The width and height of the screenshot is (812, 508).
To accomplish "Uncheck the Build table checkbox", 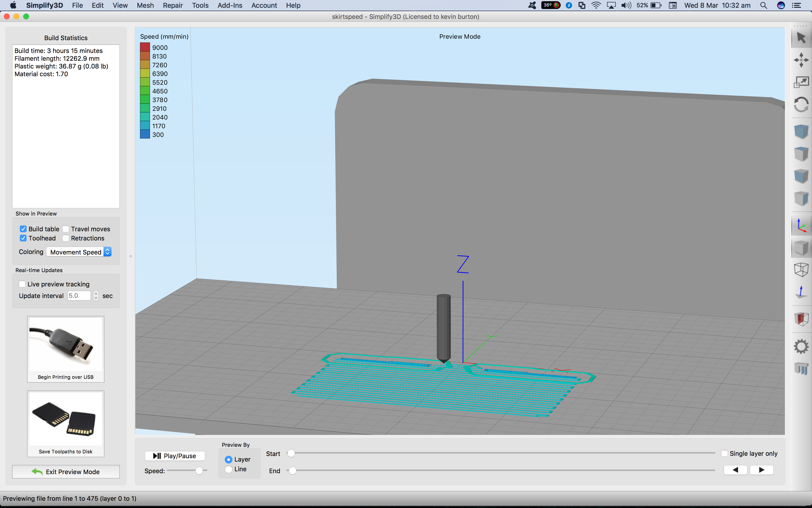I will 23,229.
